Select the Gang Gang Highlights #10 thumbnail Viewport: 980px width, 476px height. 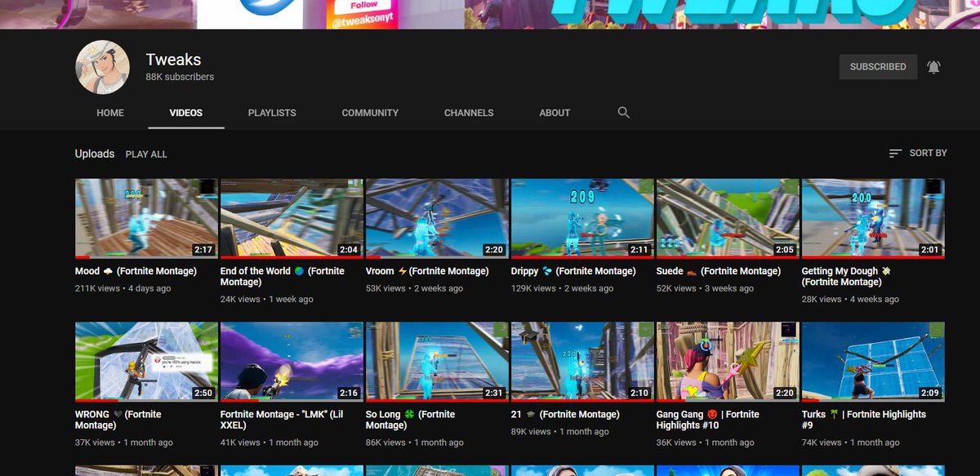[x=728, y=361]
